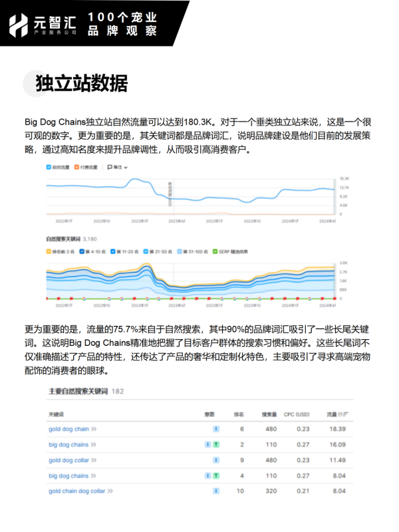The width and height of the screenshot is (399, 532).
Task: Click the I intent badge for gold dog chain
Action: click(215, 429)
